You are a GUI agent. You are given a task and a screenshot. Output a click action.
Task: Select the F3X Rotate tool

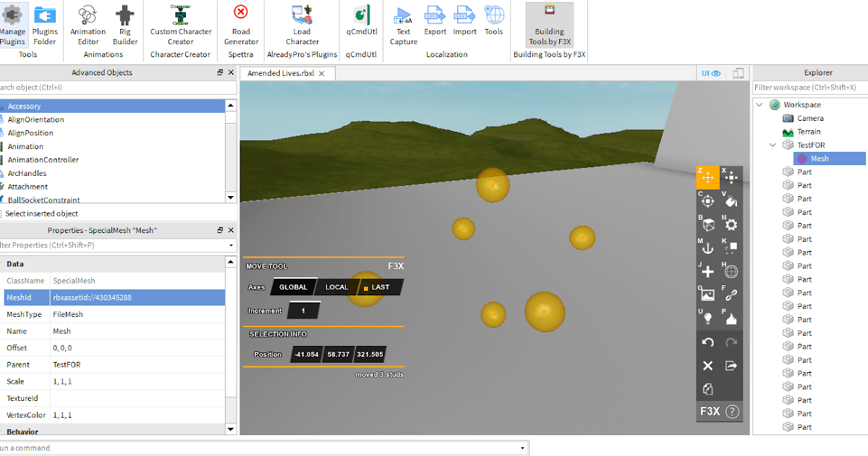click(708, 201)
